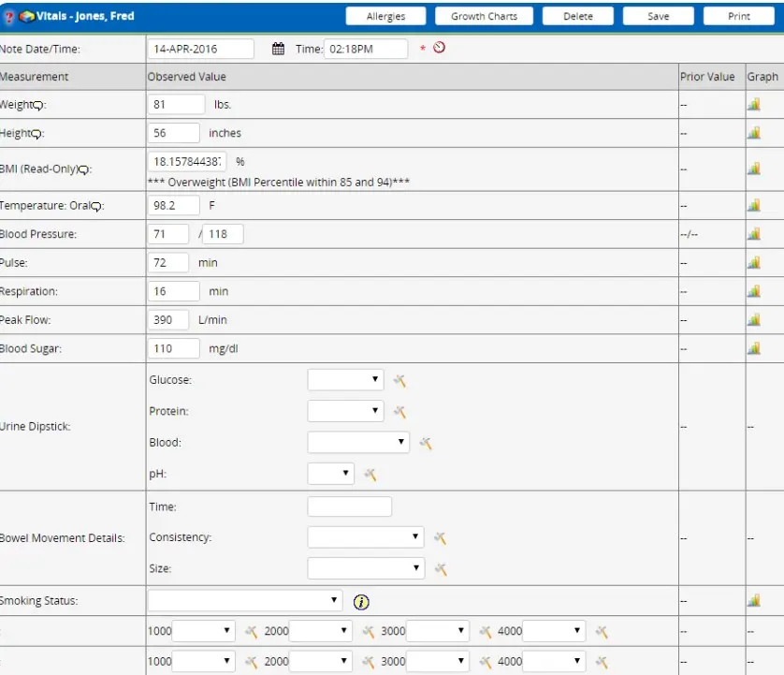
Task: Click the info icon next to Smoking Status
Action: coord(360,602)
